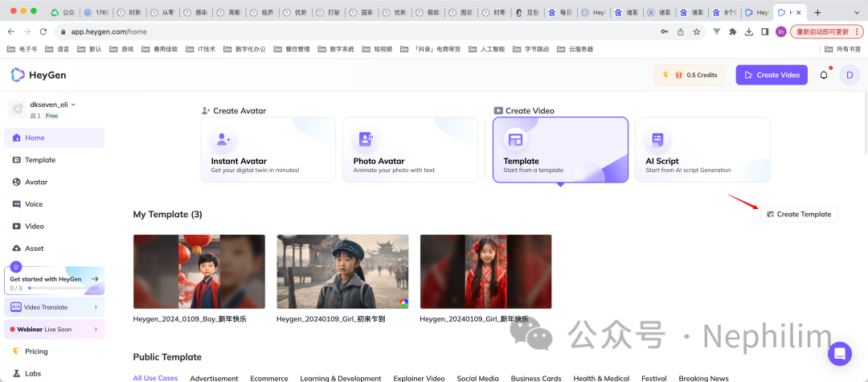Click the browser back arrow
The width and height of the screenshot is (868, 382).
click(11, 31)
